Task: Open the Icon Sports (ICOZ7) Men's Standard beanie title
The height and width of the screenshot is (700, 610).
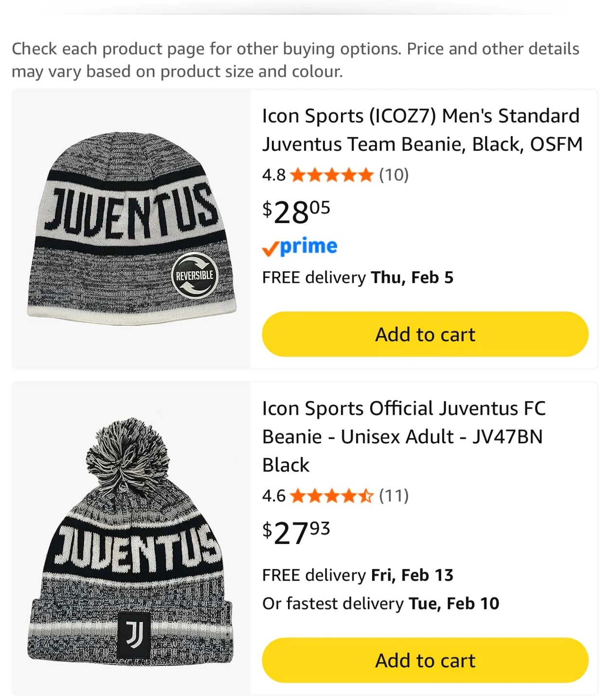Action: coord(422,130)
